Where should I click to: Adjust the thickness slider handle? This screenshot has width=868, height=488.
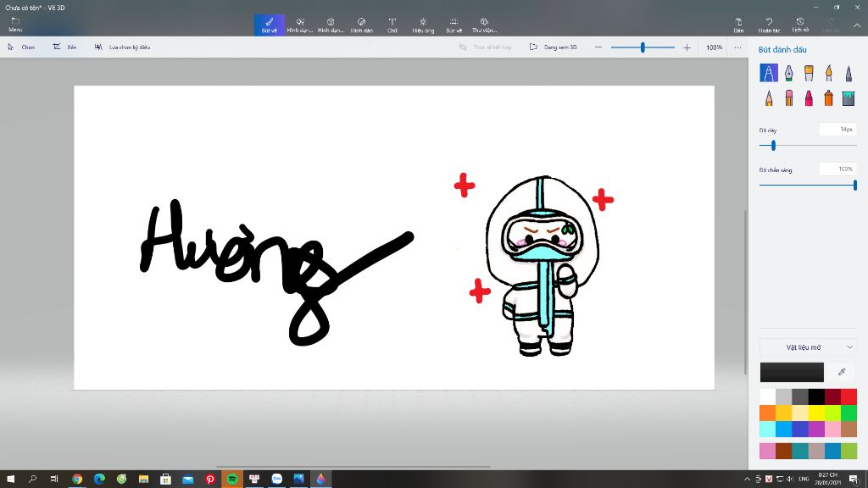pyautogui.click(x=773, y=146)
